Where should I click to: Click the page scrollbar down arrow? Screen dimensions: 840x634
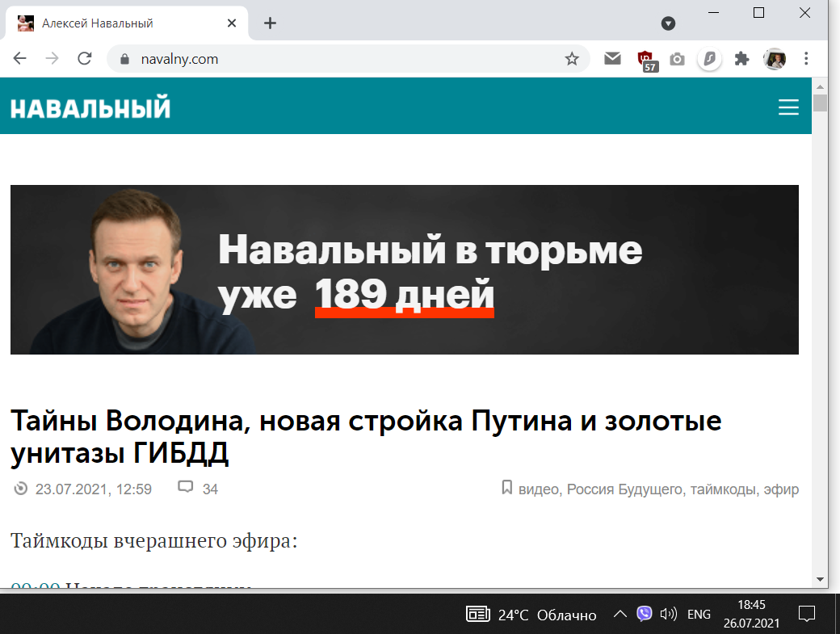[820, 579]
